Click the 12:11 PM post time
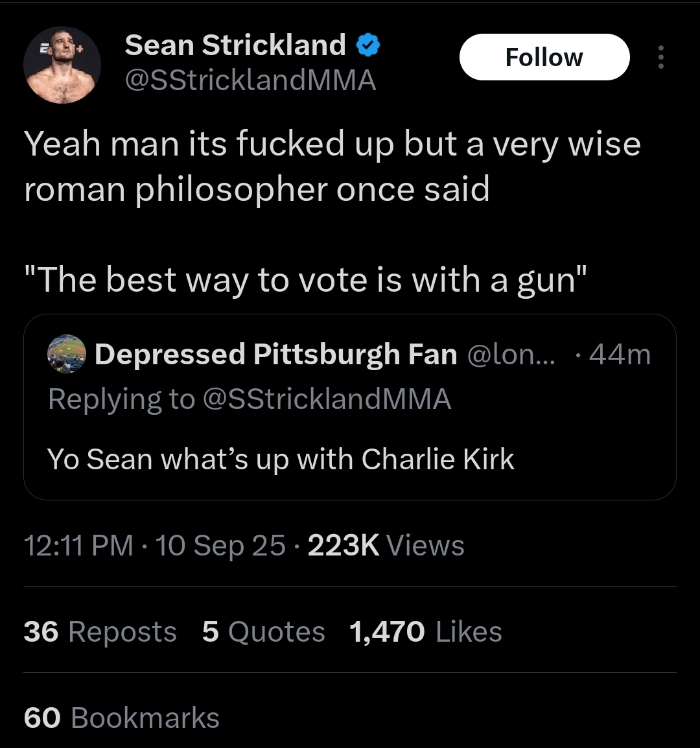Screen dimensions: 700x748 (78, 545)
